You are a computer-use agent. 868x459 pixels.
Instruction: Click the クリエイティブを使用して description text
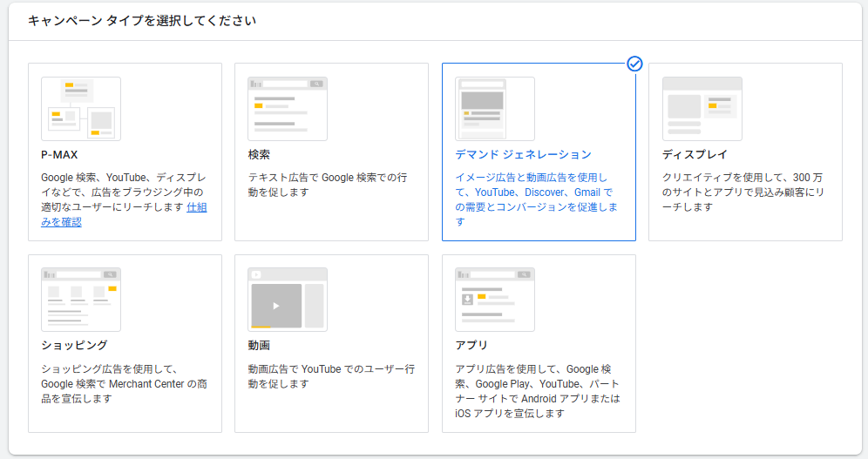pos(743,192)
